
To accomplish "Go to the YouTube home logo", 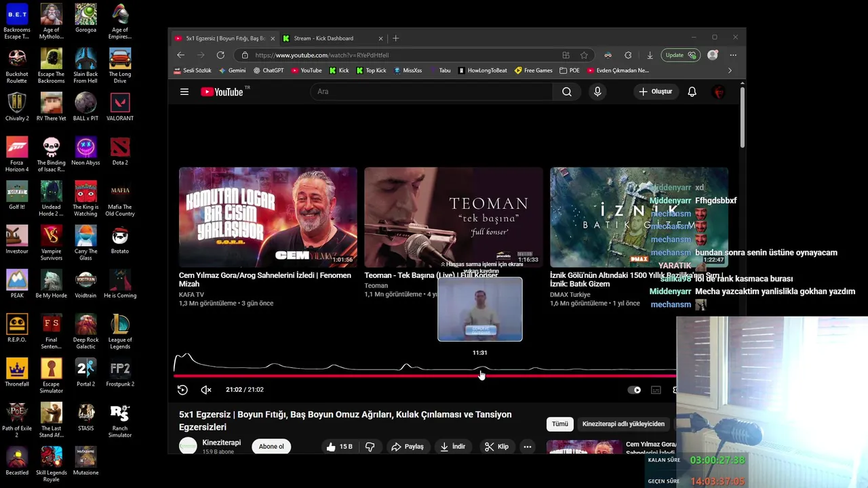I will pos(222,91).
